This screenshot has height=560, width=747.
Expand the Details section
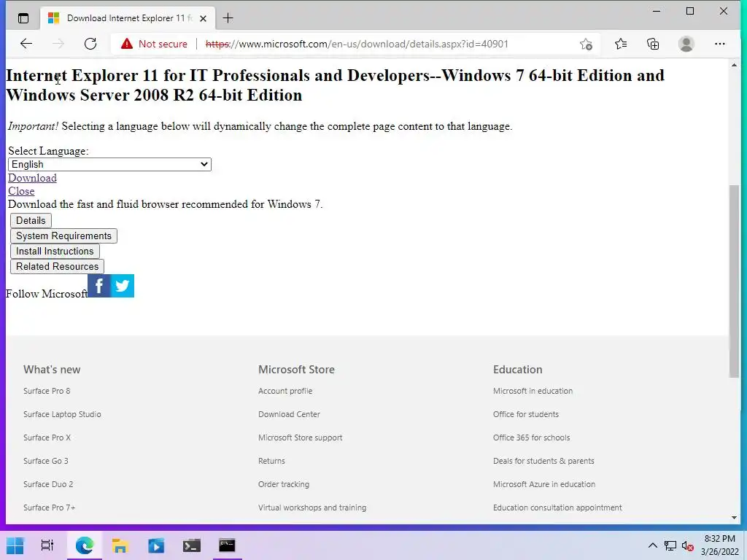(x=31, y=220)
